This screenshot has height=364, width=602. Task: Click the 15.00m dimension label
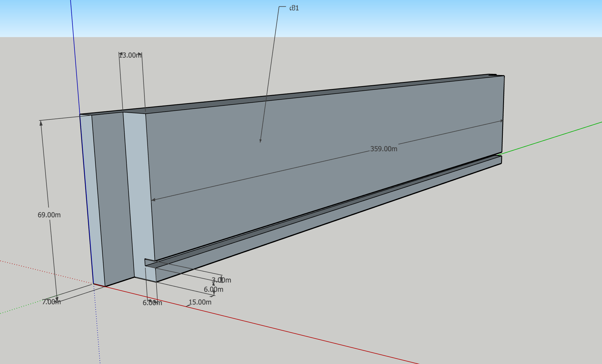tap(200, 302)
